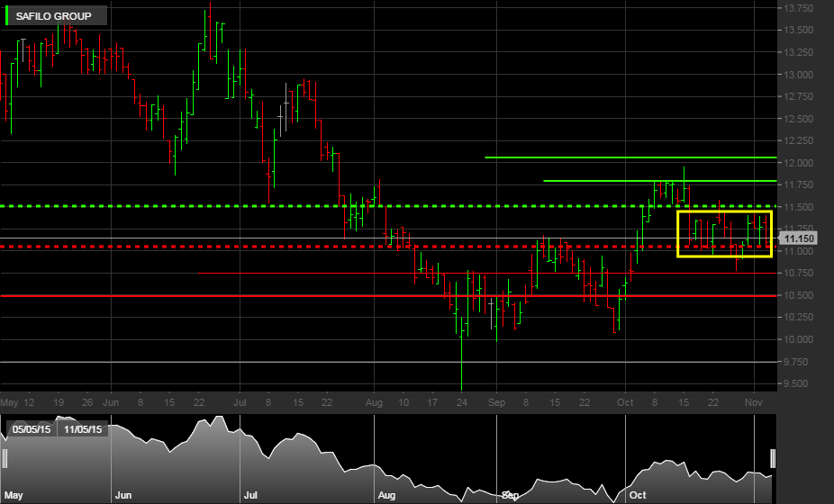Click the 11/05/15 end date field

coord(82,429)
